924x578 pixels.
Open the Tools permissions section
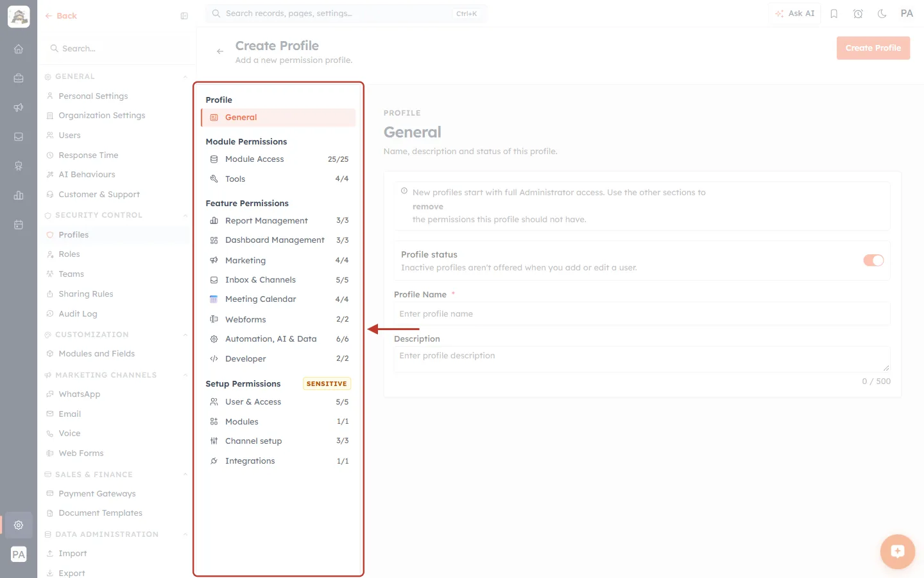point(278,179)
